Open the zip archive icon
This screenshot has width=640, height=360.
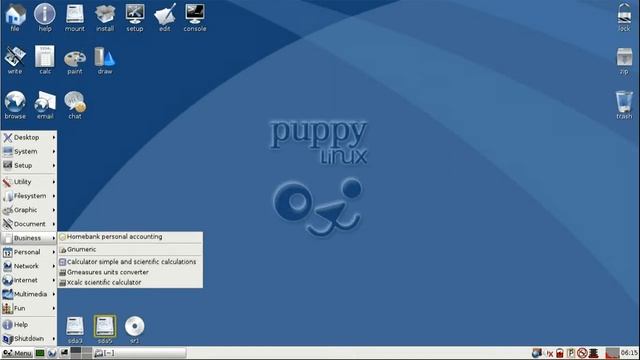[x=624, y=61]
